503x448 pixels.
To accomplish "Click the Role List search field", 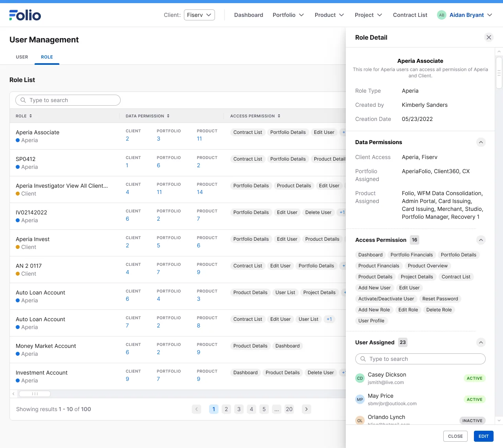I will click(x=68, y=100).
